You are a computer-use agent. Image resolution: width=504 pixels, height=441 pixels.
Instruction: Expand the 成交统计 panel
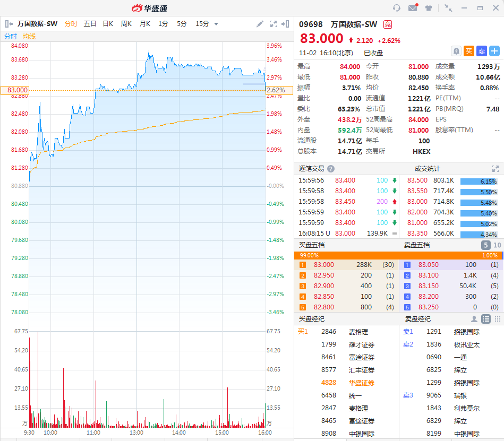pos(495,169)
